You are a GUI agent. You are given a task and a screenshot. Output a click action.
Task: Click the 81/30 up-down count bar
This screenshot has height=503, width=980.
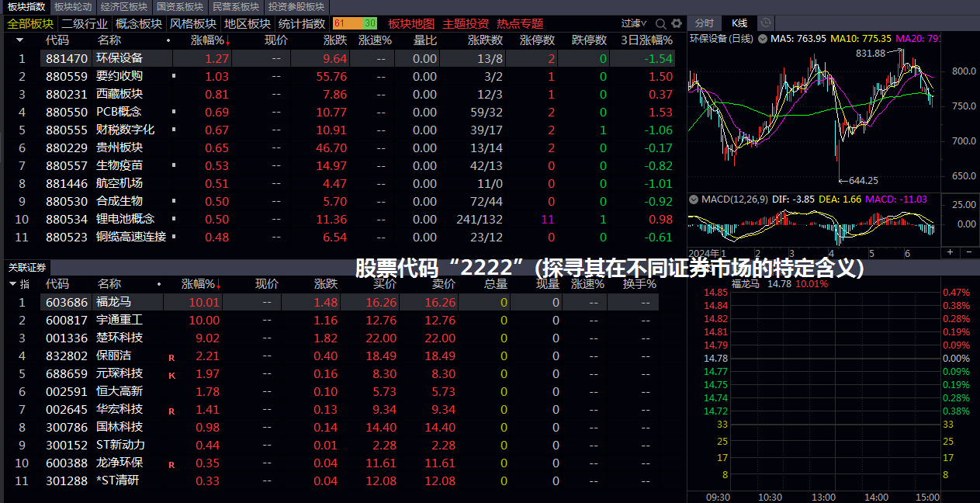click(355, 23)
